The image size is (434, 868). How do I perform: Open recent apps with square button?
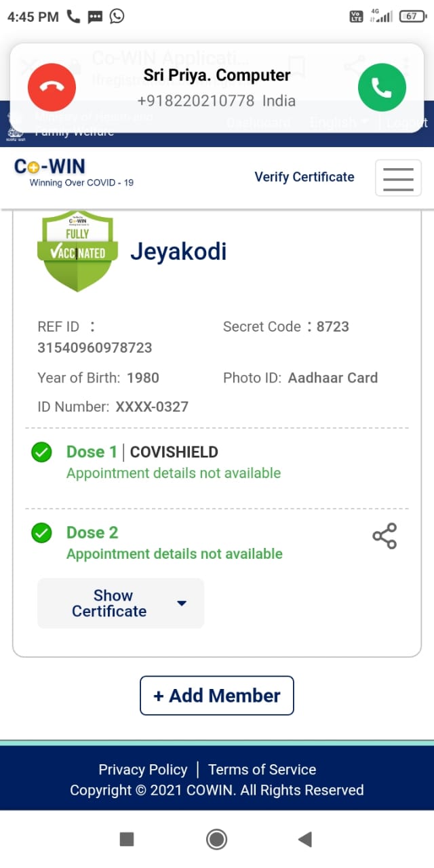coord(127,840)
